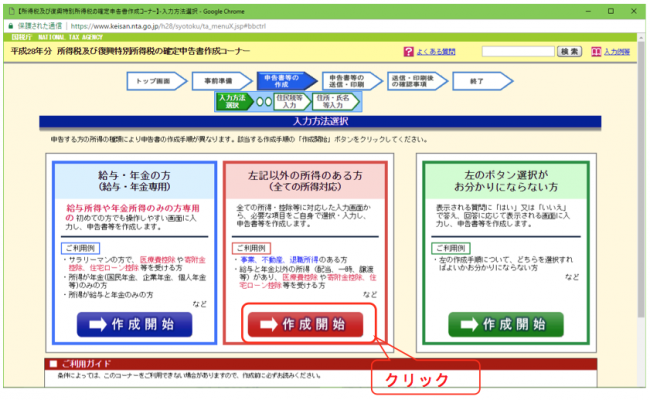Click the red book icon beside 入力例
Screen dimensions: 650x400
pos(597,51)
